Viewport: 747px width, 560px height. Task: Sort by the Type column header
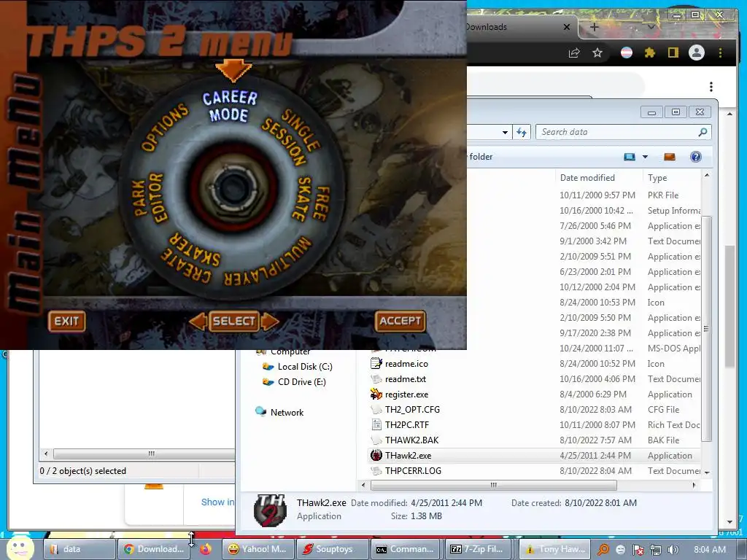click(x=672, y=178)
